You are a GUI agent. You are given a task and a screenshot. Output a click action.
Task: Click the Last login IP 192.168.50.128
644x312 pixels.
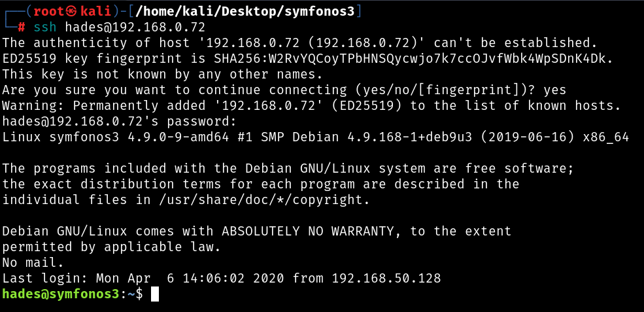386,278
